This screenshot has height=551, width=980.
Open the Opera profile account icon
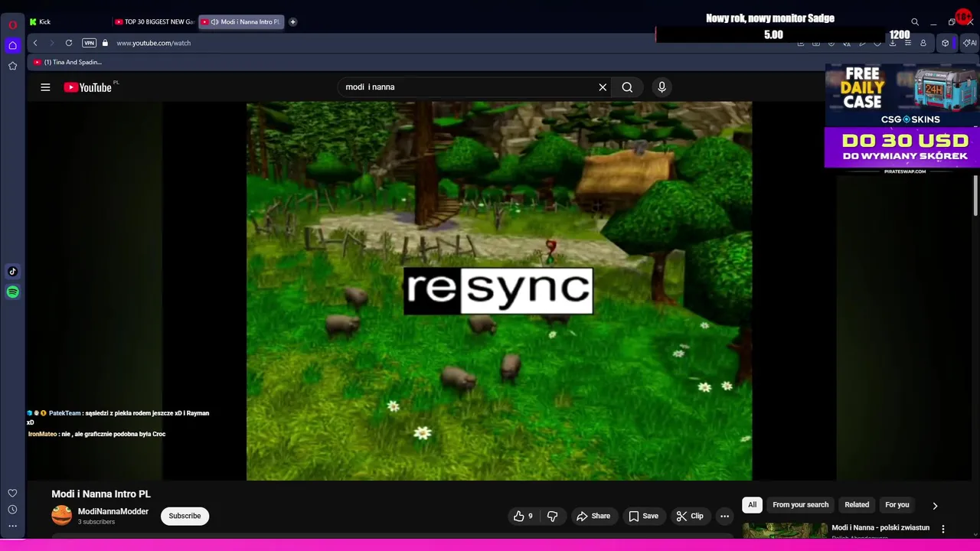coord(923,43)
